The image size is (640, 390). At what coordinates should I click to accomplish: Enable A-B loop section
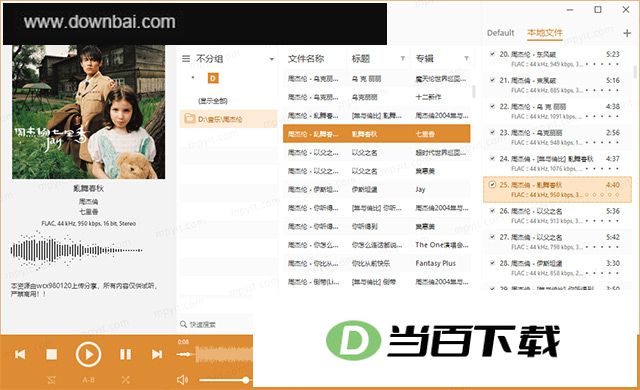tap(88, 380)
